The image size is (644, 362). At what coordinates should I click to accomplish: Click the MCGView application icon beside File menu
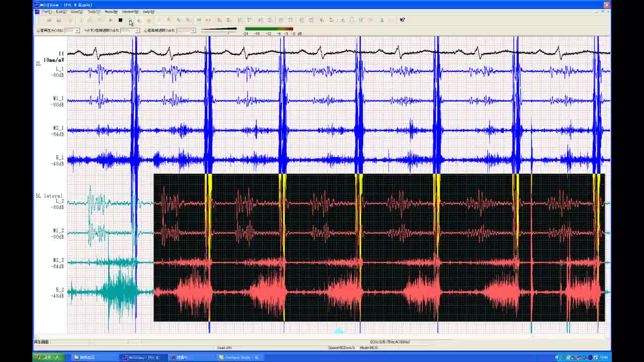click(37, 12)
